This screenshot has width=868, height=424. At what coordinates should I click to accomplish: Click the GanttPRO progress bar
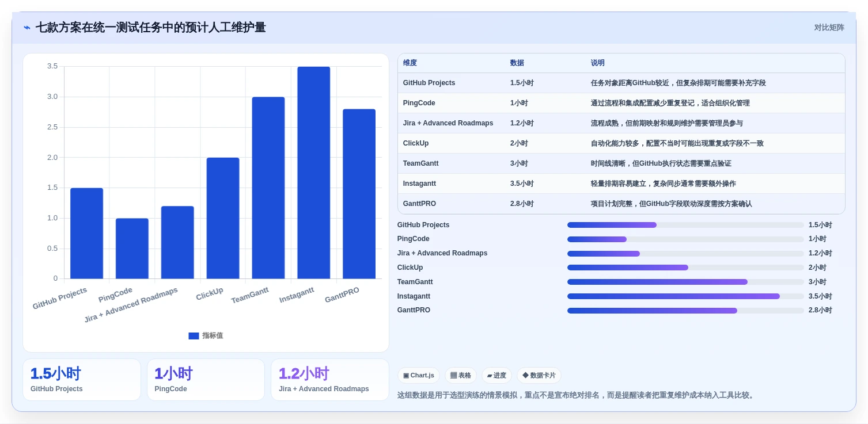pos(685,311)
